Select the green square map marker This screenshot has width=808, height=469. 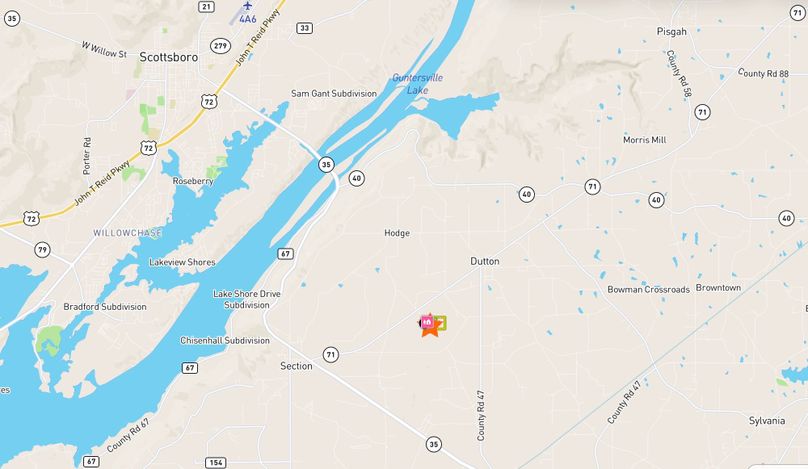441,323
